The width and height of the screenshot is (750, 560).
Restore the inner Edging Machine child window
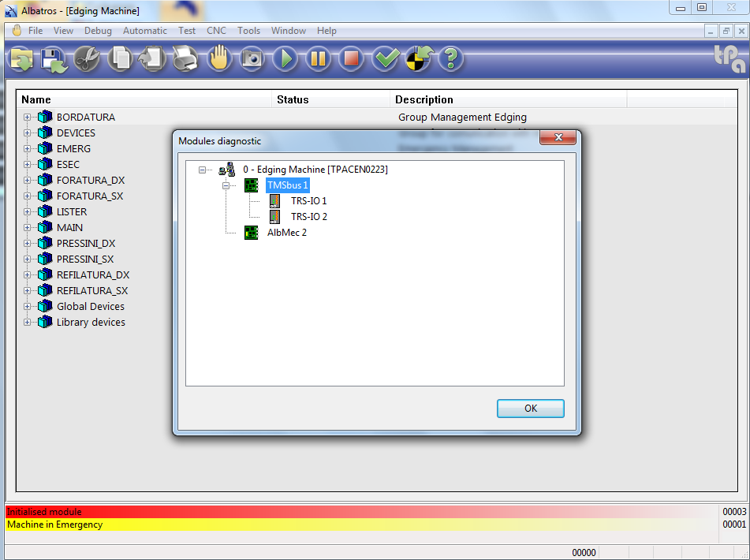pyautogui.click(x=726, y=31)
